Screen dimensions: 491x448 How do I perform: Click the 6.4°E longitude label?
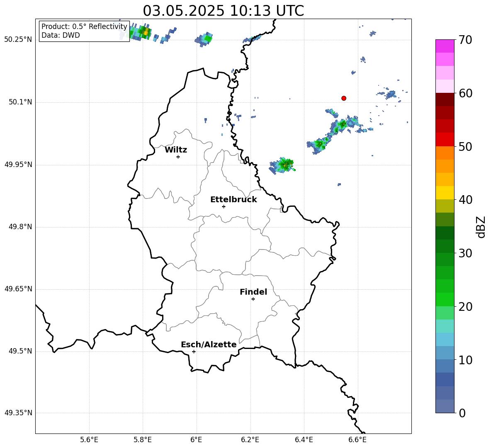pyautogui.click(x=304, y=440)
